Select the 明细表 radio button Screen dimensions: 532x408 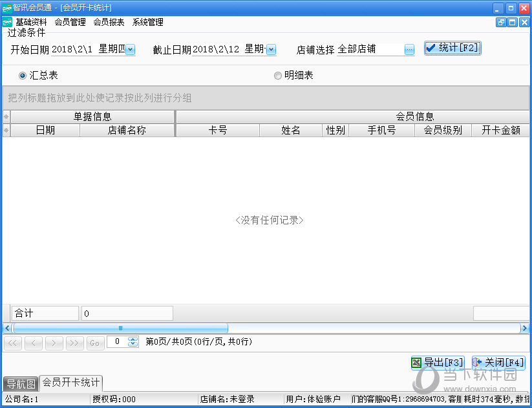[x=278, y=76]
